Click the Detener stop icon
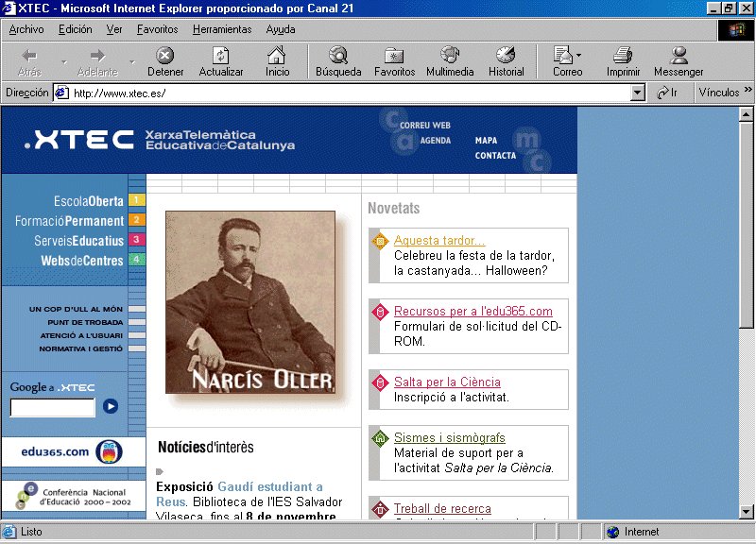 point(165,57)
